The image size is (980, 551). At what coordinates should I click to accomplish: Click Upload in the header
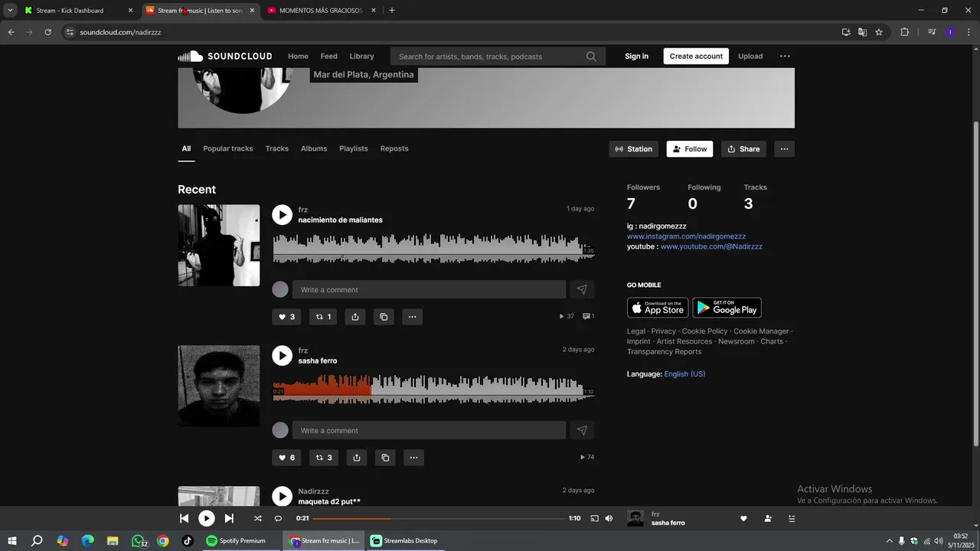750,56
